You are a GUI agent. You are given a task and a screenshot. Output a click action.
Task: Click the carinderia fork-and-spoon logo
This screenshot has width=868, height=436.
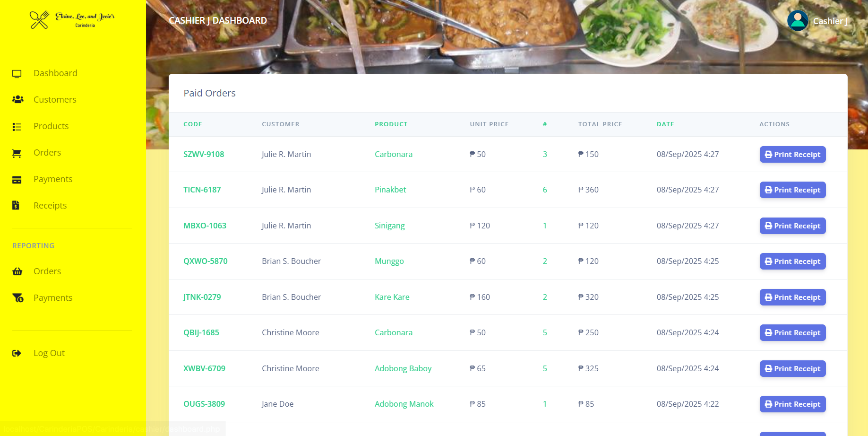pyautogui.click(x=39, y=20)
